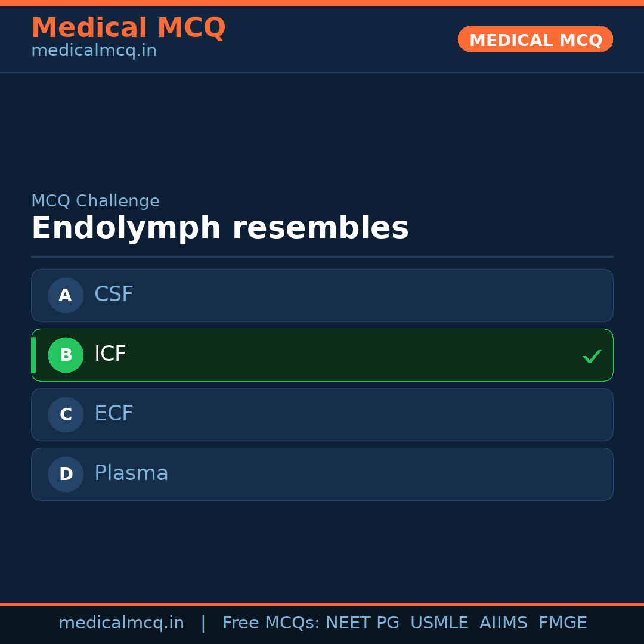Click the MCQ Challenge label
This screenshot has height=644, width=644.
tap(95, 201)
